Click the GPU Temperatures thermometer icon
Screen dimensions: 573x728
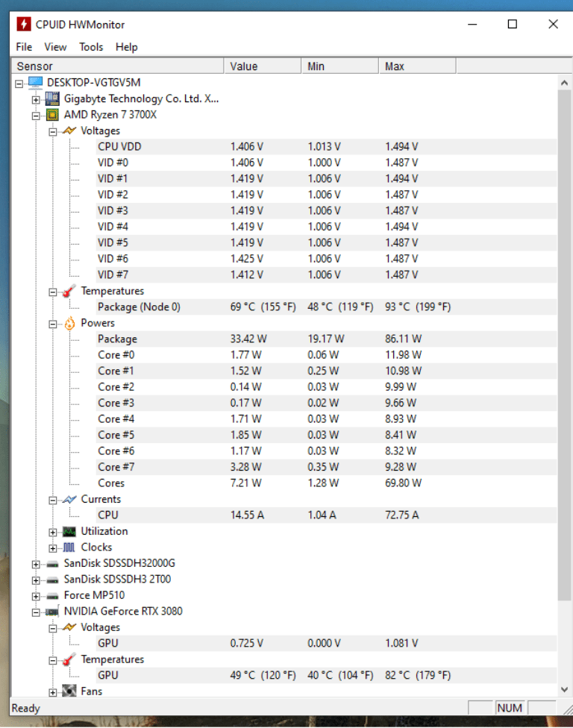click(69, 659)
